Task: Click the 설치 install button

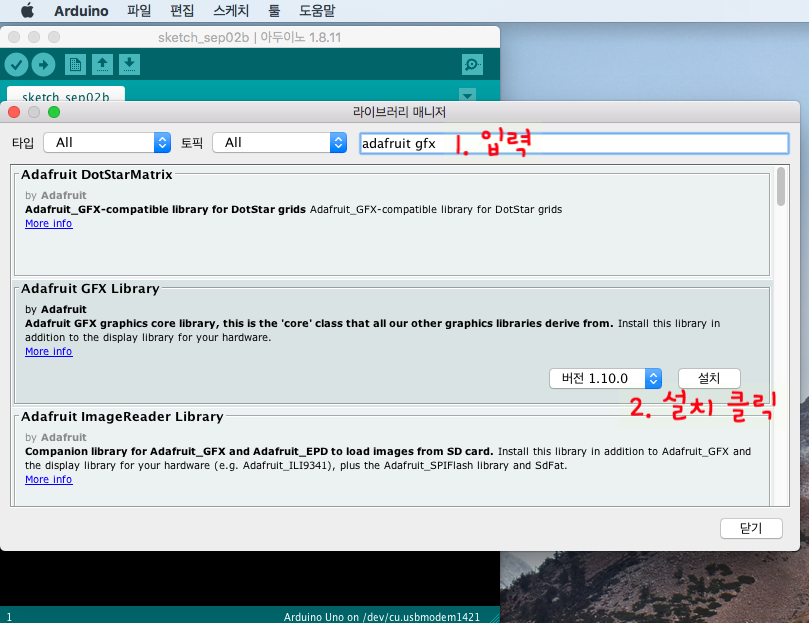Action: click(709, 378)
